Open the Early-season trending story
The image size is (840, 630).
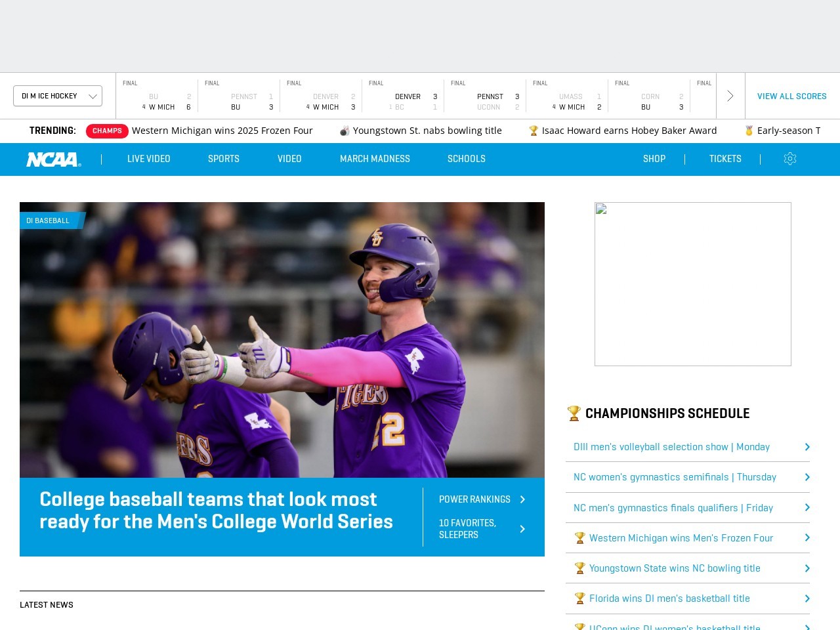pyautogui.click(x=789, y=131)
